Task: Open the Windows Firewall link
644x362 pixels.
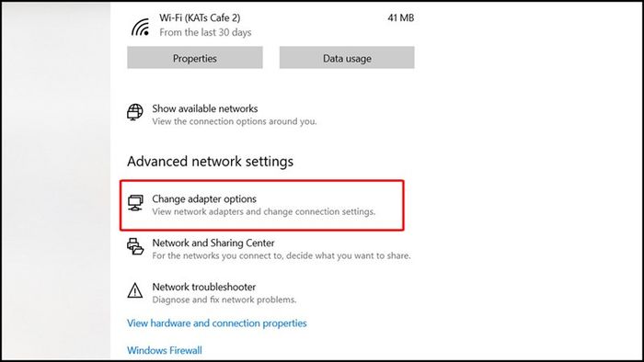Action: coord(165,350)
